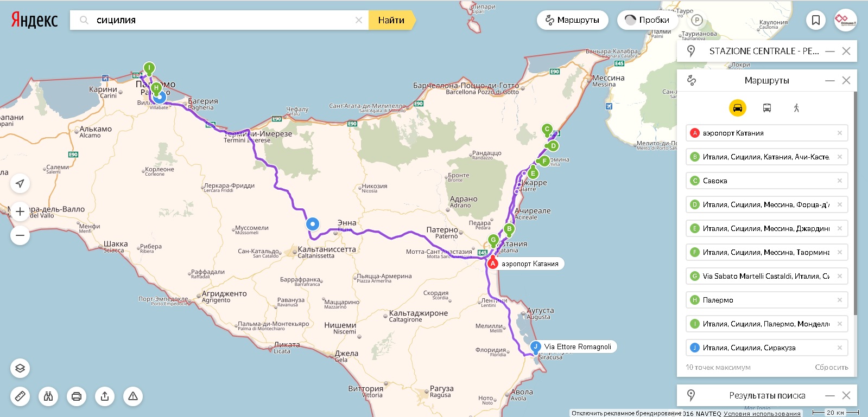Open the Маршруты routes button

pos(572,20)
